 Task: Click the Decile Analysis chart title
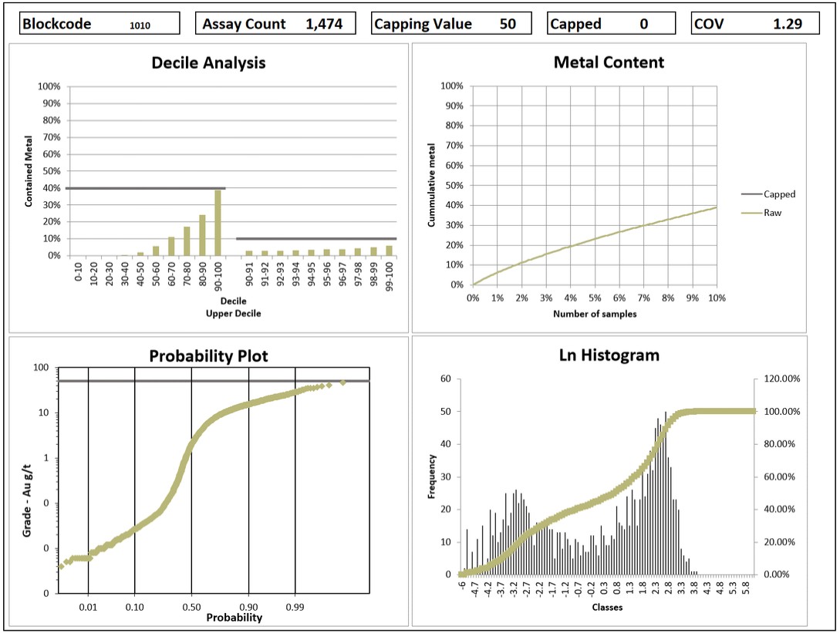point(208,63)
